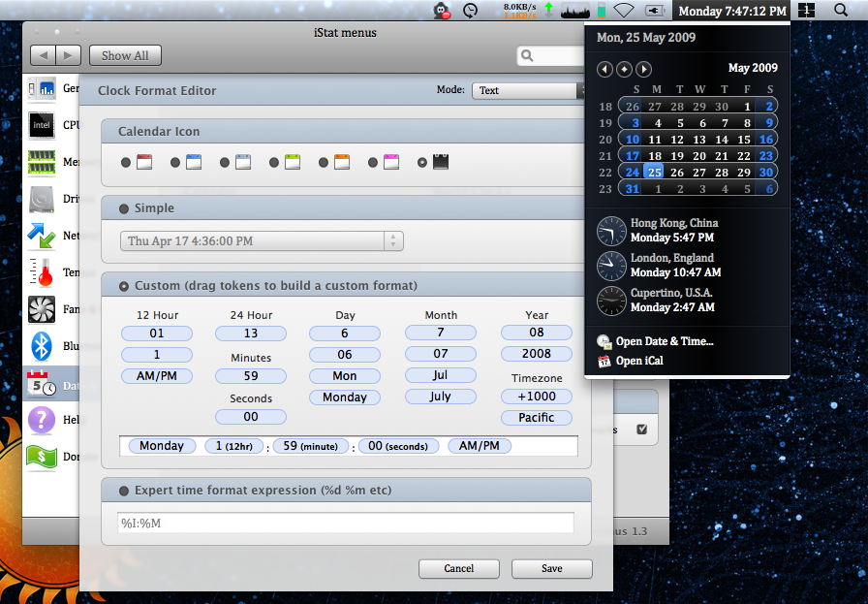The image size is (868, 604).
Task: Open the Temps pane thermometer icon
Action: coord(42,272)
